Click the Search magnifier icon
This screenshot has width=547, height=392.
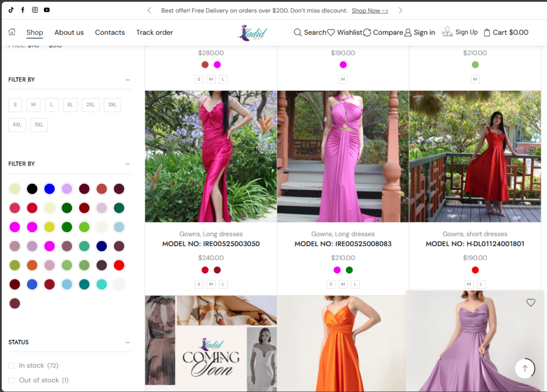pos(298,33)
